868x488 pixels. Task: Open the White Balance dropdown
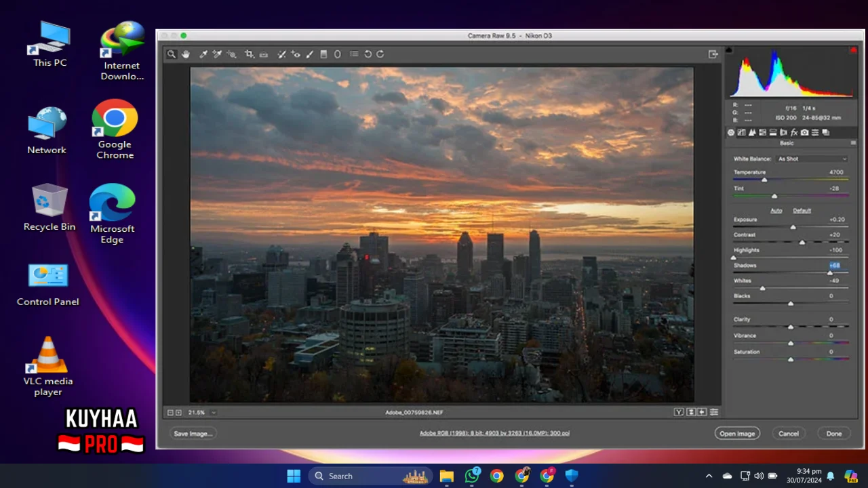click(812, 159)
